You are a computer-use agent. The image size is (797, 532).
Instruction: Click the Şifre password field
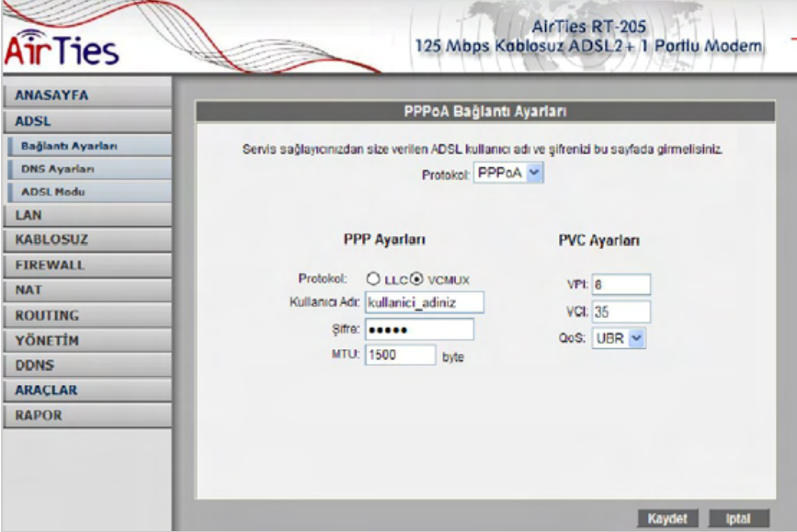418,329
